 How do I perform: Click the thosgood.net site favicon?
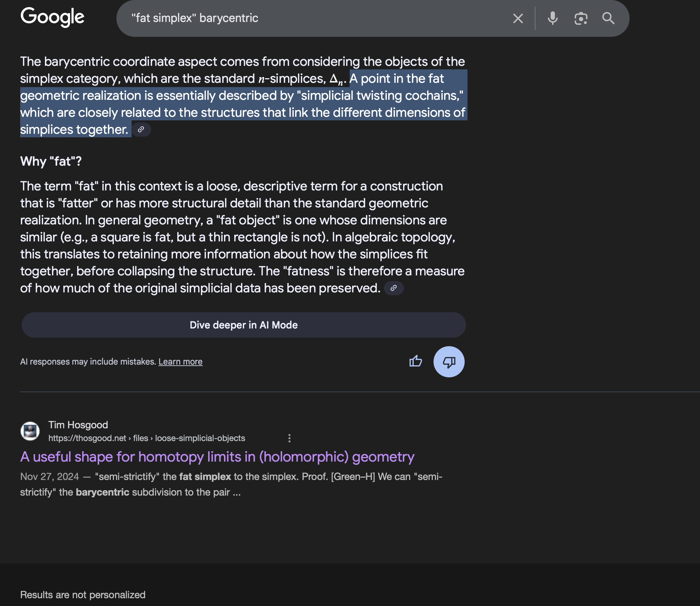(x=30, y=431)
